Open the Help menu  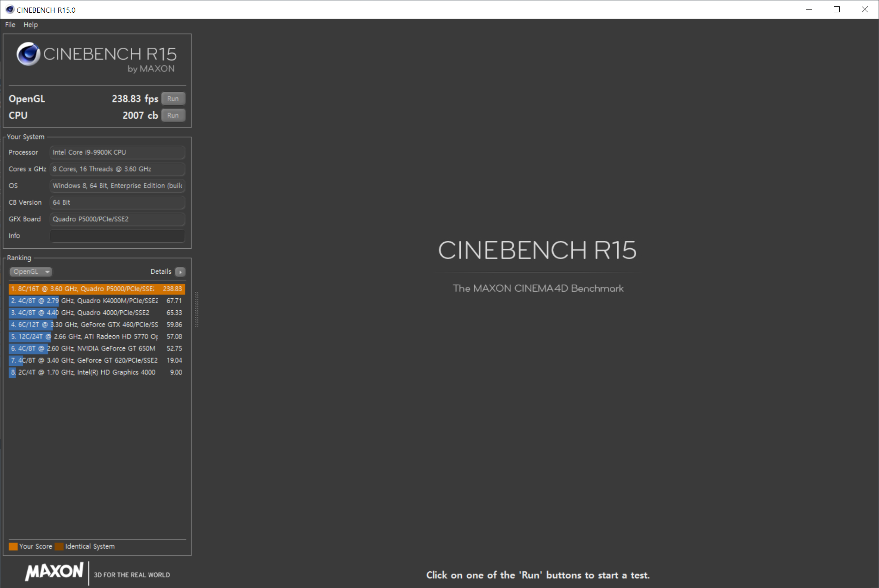pyautogui.click(x=31, y=25)
